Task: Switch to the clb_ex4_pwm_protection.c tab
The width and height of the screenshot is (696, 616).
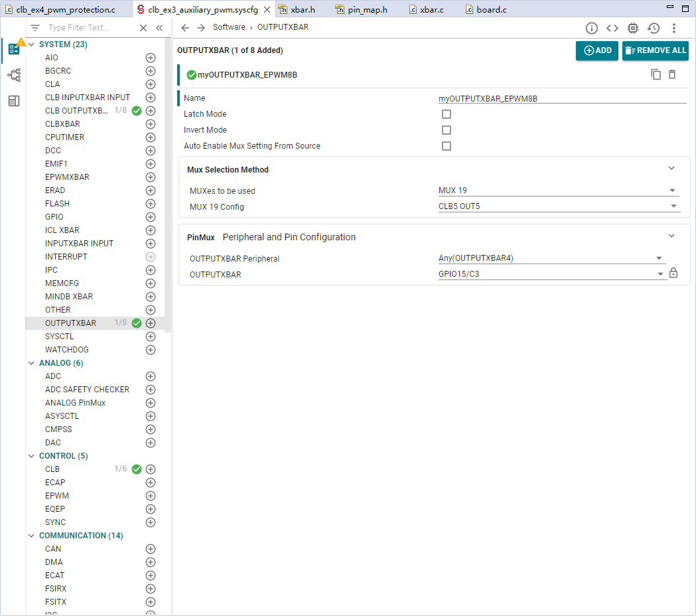Action: click(66, 9)
